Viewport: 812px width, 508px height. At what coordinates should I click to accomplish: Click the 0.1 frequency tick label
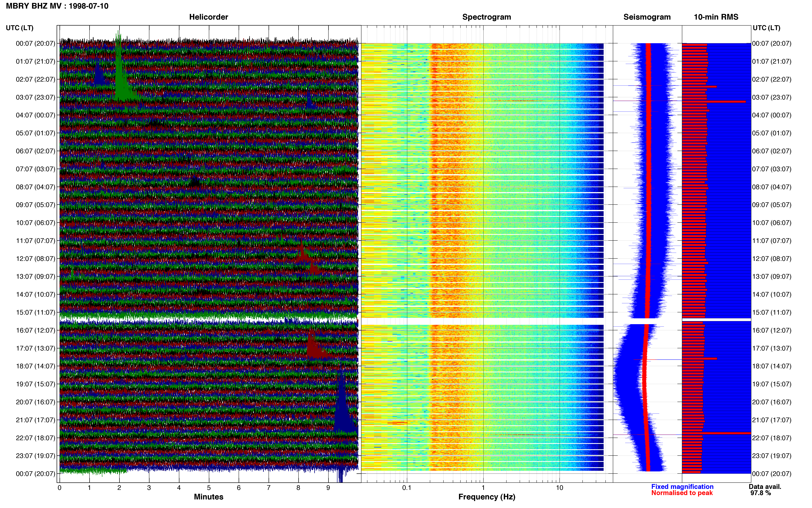[407, 487]
